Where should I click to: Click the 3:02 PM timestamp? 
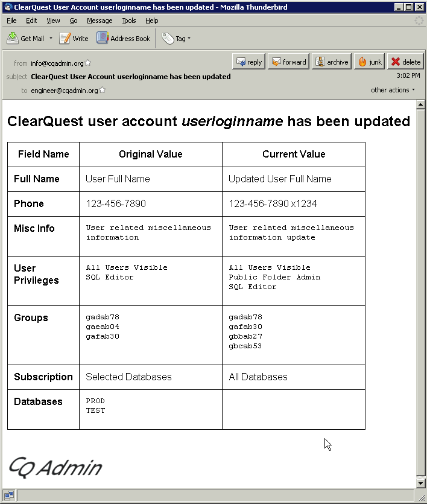408,76
